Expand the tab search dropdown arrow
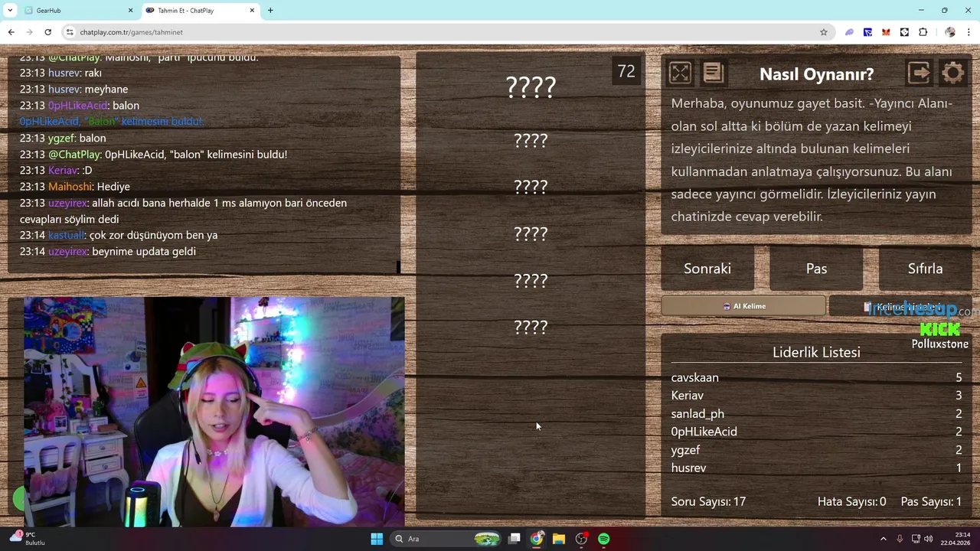The height and width of the screenshot is (551, 980). 8,11
